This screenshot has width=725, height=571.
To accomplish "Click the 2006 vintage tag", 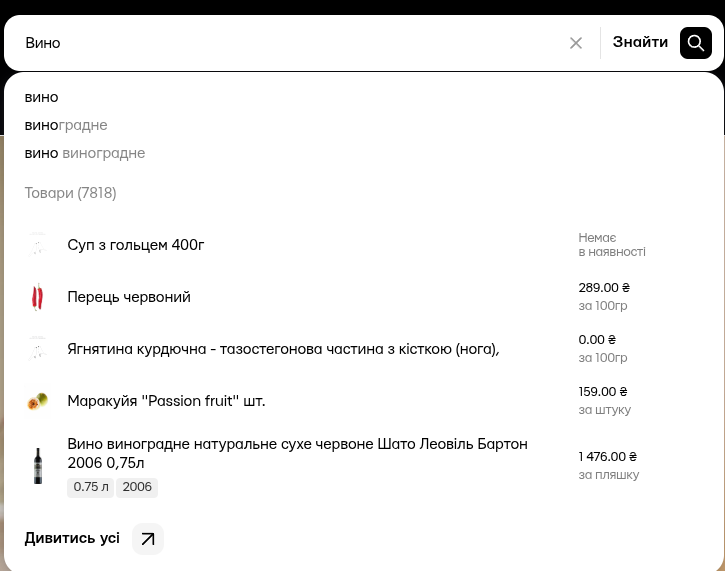I will (x=137, y=487).
